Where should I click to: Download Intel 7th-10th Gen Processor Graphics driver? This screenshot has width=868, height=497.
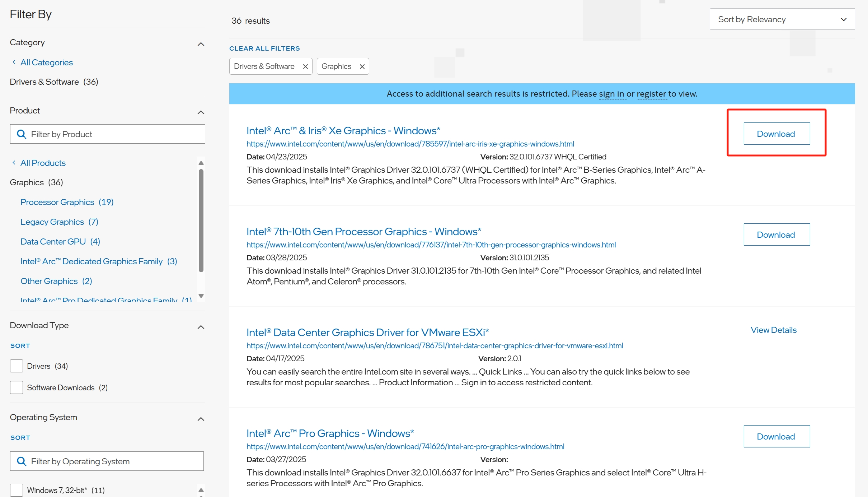coord(776,234)
